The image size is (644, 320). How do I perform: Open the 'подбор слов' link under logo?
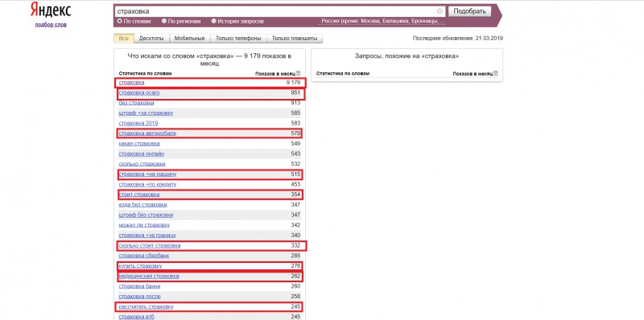51,25
